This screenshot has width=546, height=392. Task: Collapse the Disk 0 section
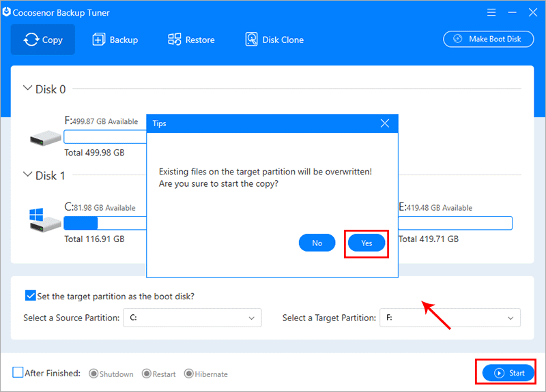[x=28, y=89]
